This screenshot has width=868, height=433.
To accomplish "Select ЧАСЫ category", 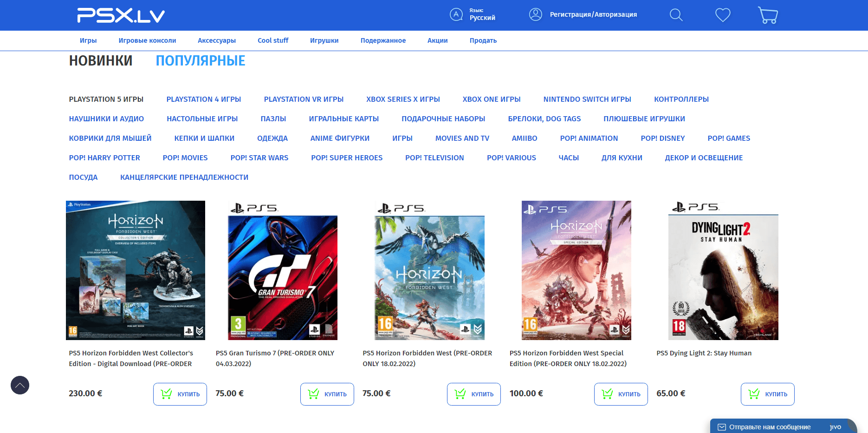I will click(569, 157).
